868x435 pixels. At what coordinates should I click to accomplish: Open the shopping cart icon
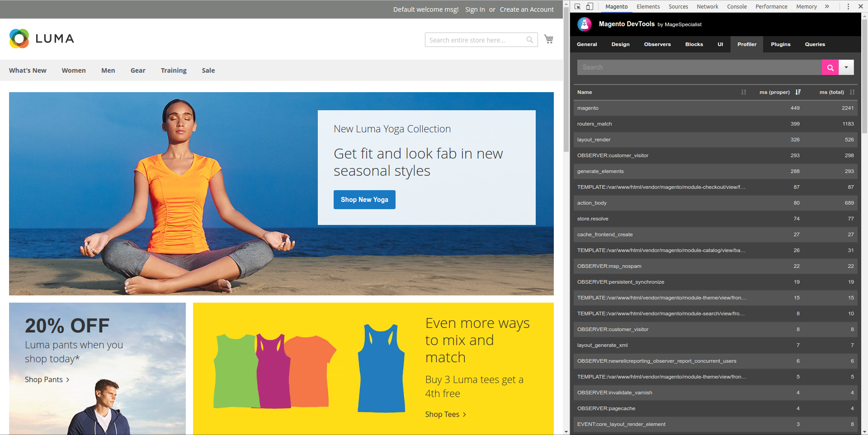(x=549, y=39)
